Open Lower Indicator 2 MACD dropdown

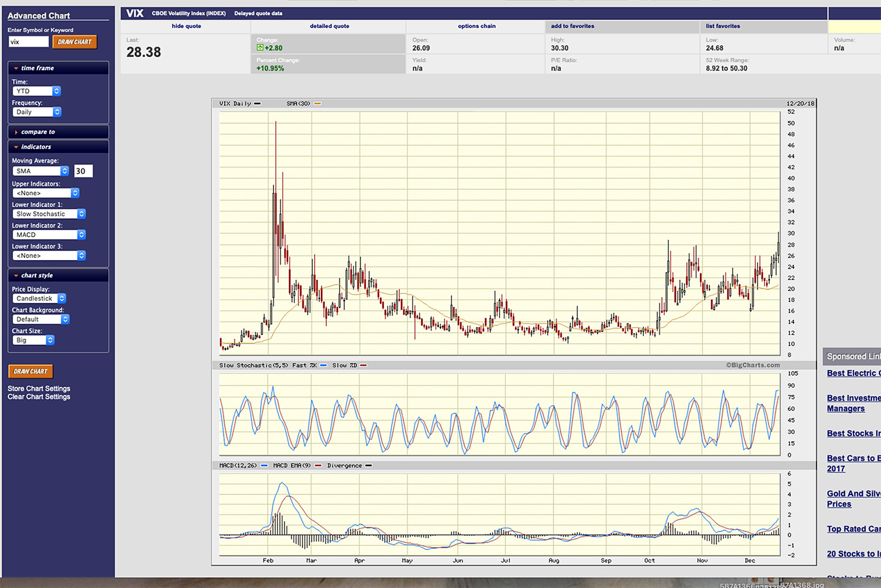pyautogui.click(x=49, y=235)
